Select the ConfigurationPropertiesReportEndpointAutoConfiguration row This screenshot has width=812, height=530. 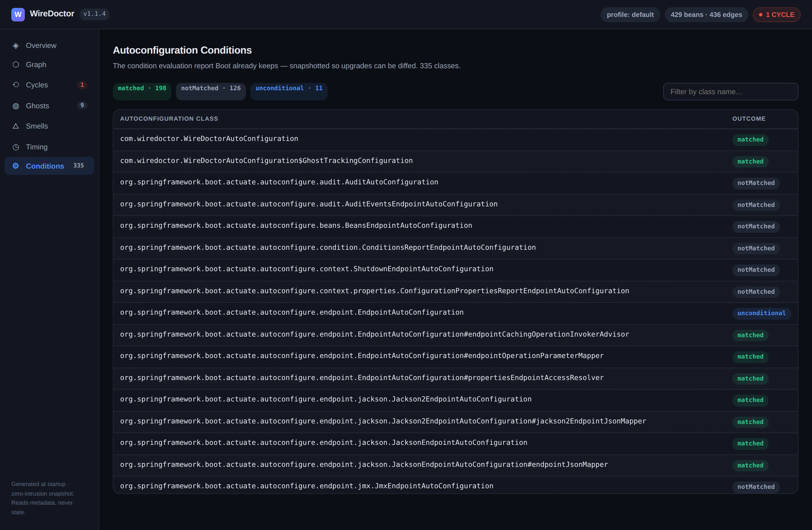pos(455,291)
